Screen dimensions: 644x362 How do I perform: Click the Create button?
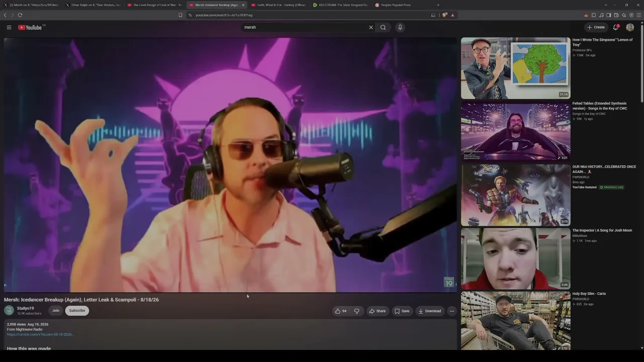click(596, 27)
